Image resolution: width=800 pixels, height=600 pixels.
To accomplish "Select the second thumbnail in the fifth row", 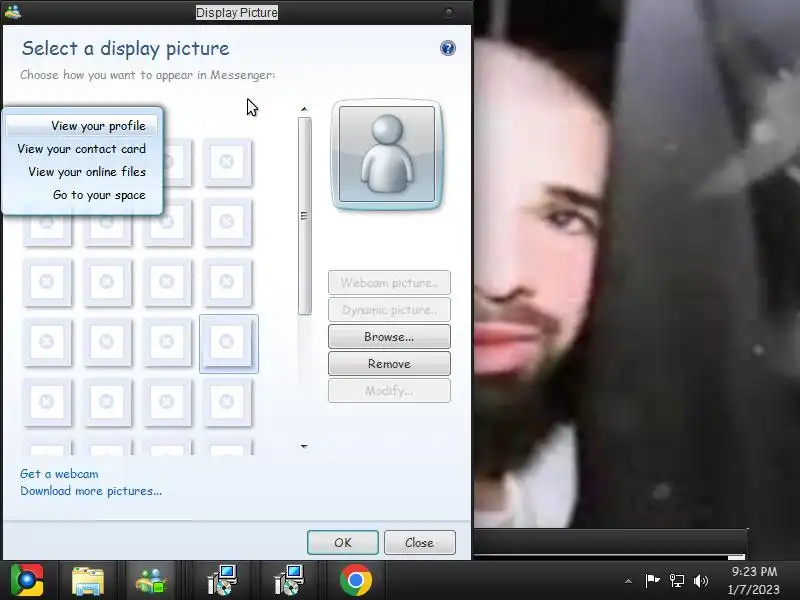I will [107, 403].
